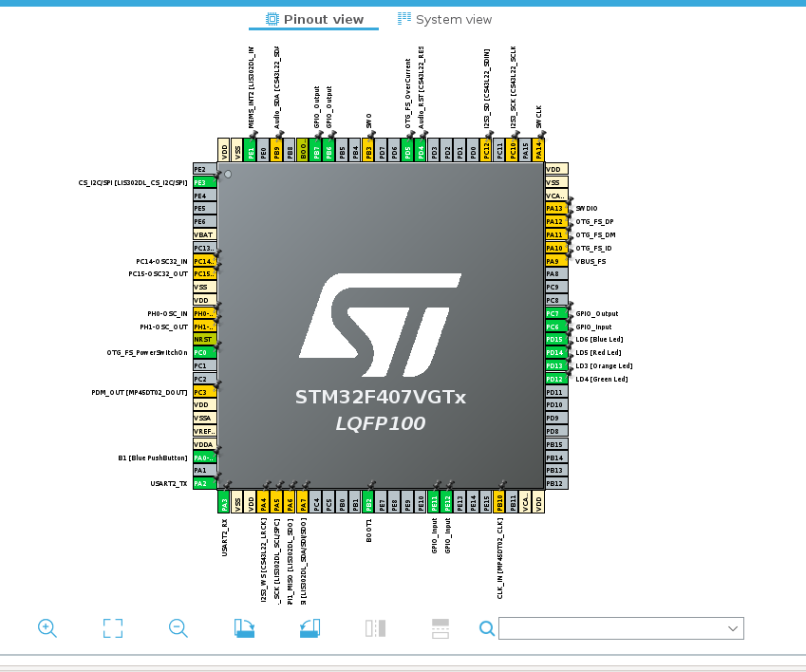Viewport: 806px width, 672px height.
Task: Rotate the pinout counterclockwise
Action: tap(309, 627)
